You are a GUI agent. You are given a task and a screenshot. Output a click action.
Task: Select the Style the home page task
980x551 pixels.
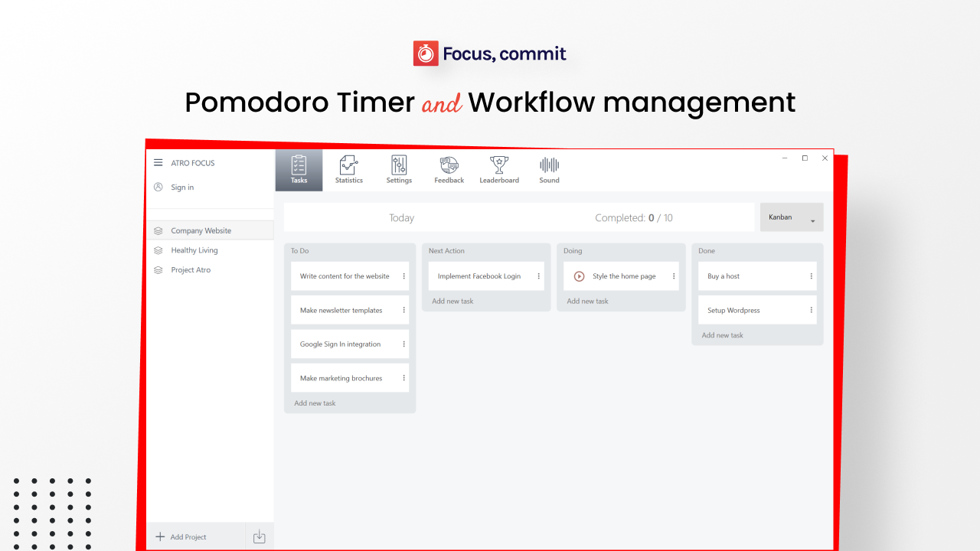621,276
